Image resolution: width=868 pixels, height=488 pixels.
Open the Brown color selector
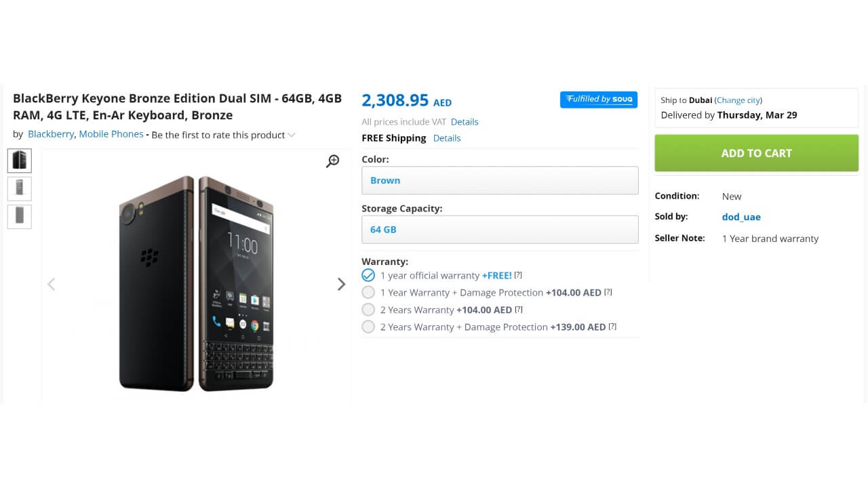(500, 180)
